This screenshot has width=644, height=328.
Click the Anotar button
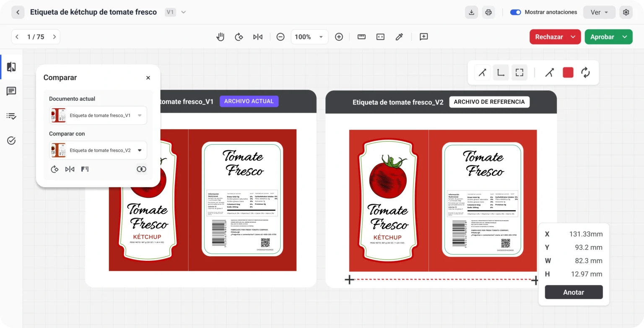[x=574, y=292]
